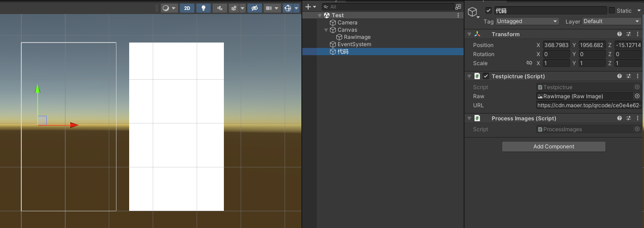Open the scene draw mode dropdown
Image resolution: width=644 pixels, height=228 pixels.
[169, 8]
